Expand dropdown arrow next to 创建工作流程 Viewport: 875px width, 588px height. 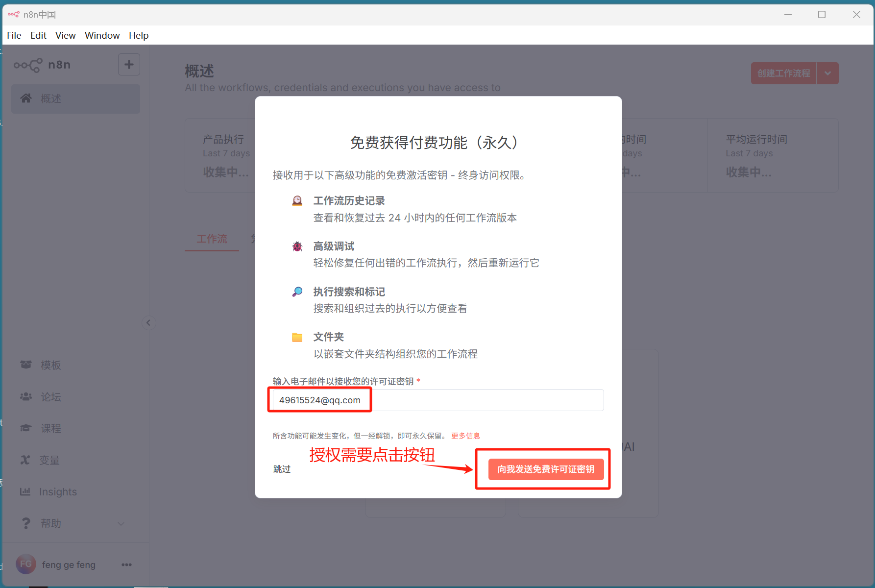point(827,73)
